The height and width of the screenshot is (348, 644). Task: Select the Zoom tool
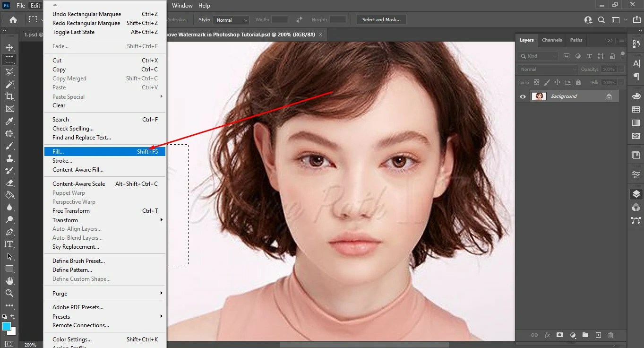pyautogui.click(x=9, y=293)
